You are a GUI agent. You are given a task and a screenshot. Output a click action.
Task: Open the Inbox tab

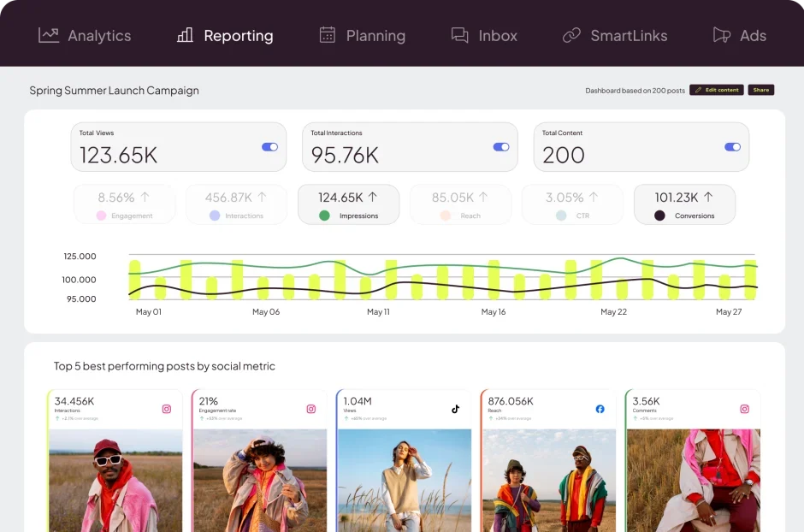point(484,35)
